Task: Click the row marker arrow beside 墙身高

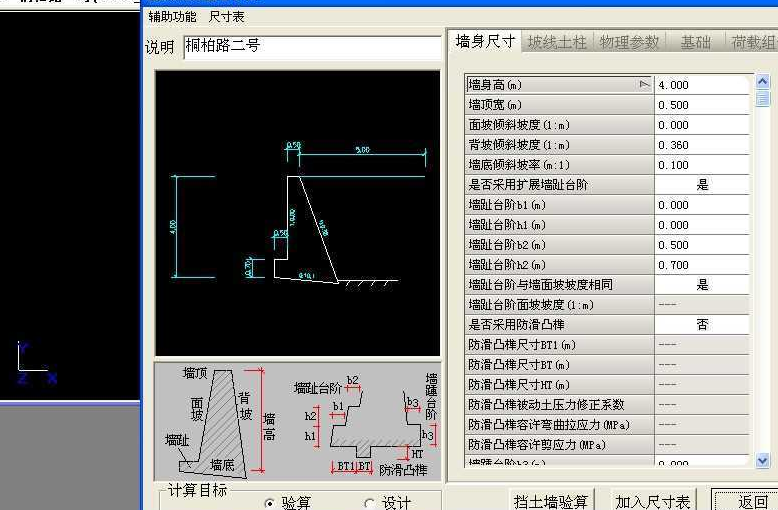Action: [644, 85]
